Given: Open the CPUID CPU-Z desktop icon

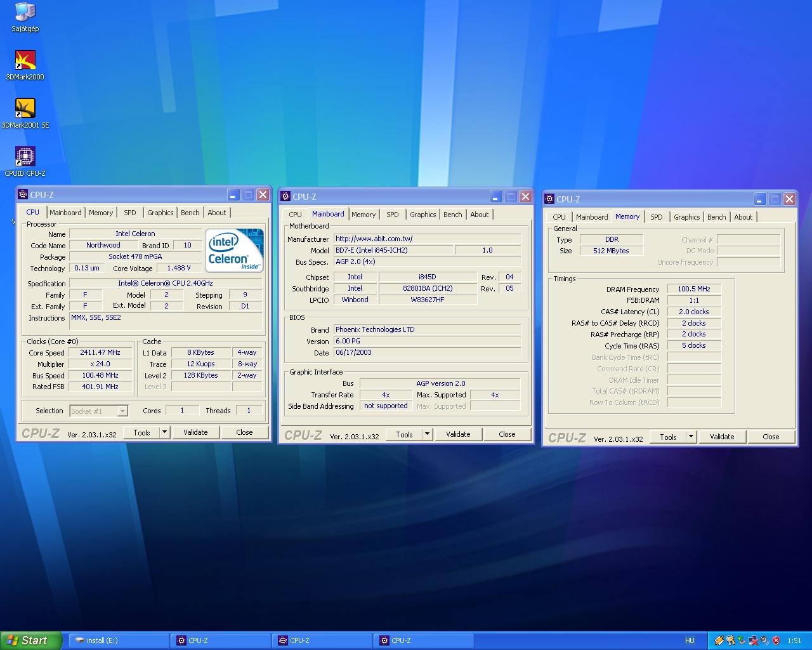Looking at the screenshot, I should [25, 161].
